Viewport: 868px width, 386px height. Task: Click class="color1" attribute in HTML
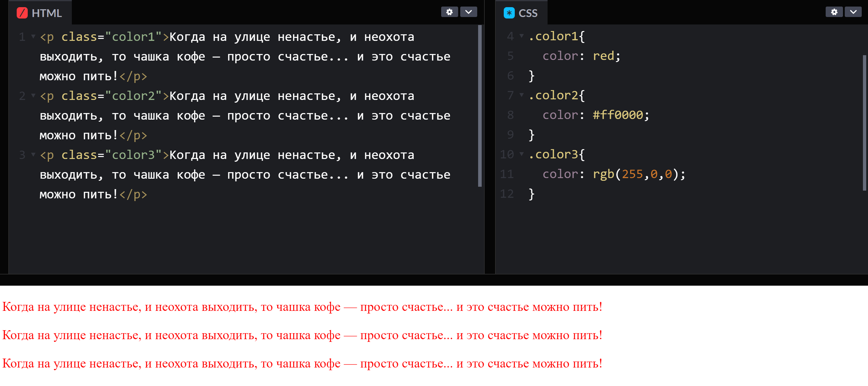[x=111, y=37]
